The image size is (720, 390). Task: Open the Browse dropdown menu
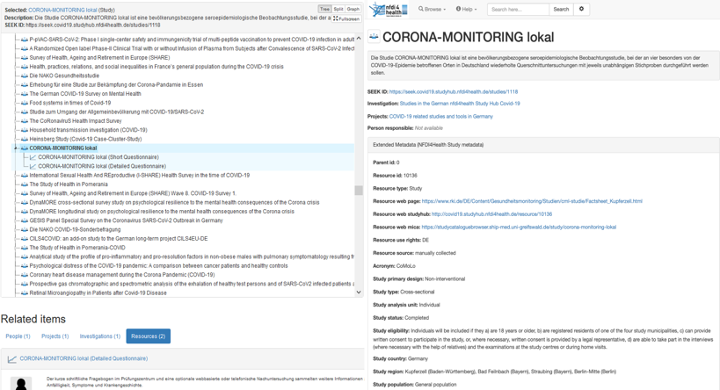point(432,9)
